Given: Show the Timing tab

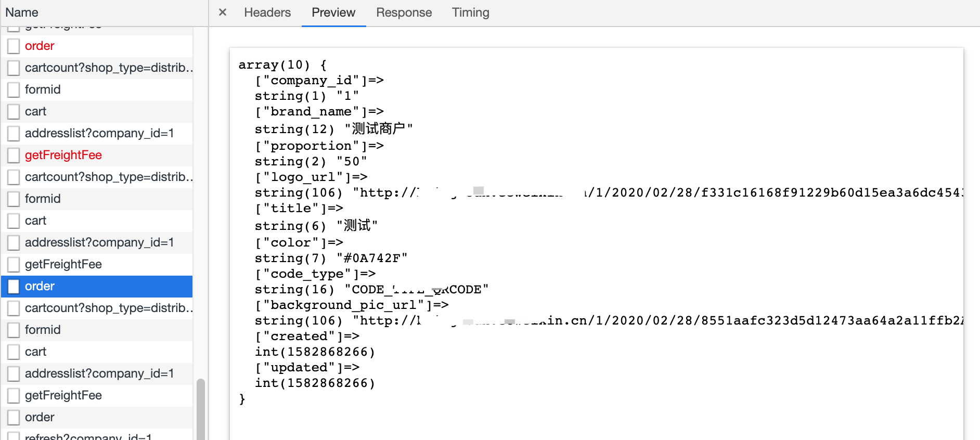Looking at the screenshot, I should (x=470, y=12).
